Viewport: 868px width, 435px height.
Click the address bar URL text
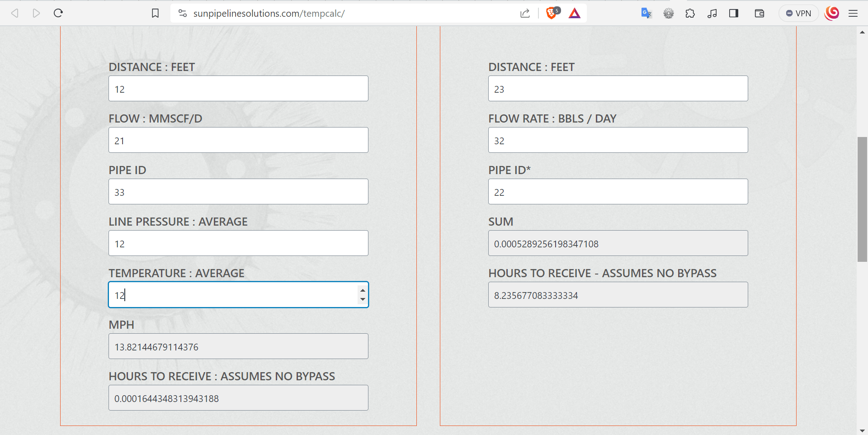click(269, 14)
